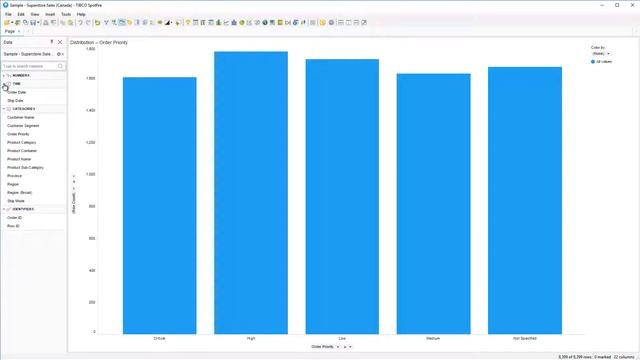Select the Product Category column
The image size is (640, 360).
coord(22,142)
